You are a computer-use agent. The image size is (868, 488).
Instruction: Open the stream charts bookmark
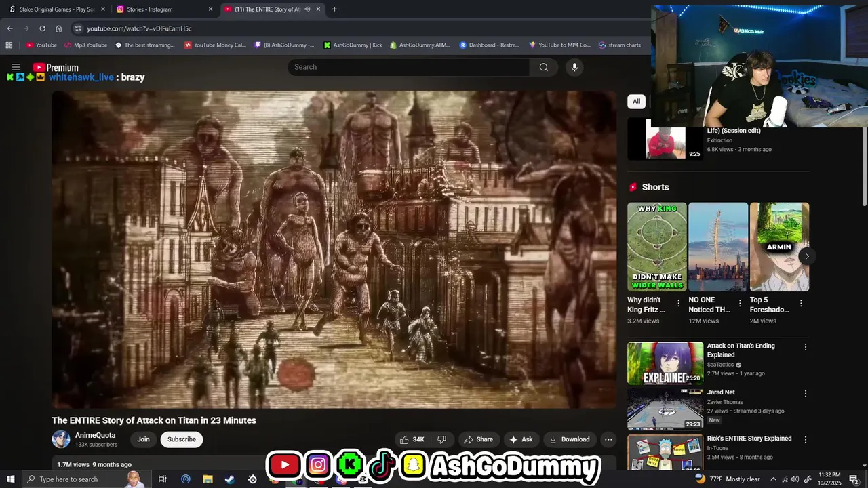[x=619, y=45]
